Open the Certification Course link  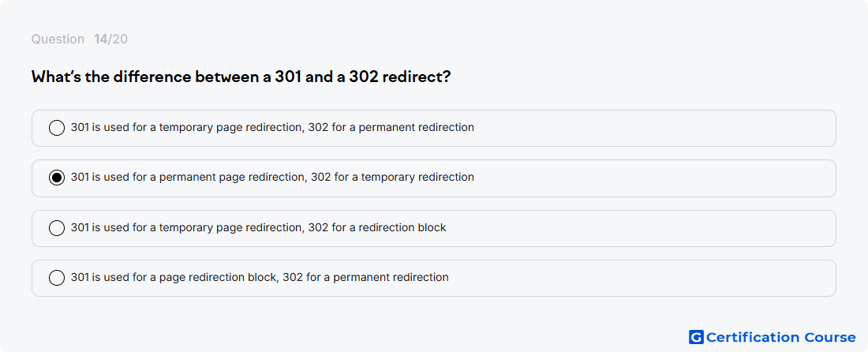pos(773,337)
